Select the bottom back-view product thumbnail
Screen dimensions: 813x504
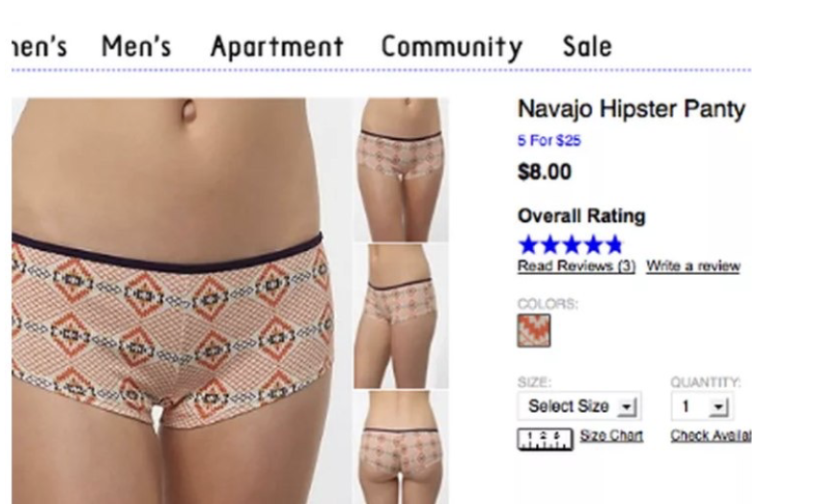click(x=402, y=447)
